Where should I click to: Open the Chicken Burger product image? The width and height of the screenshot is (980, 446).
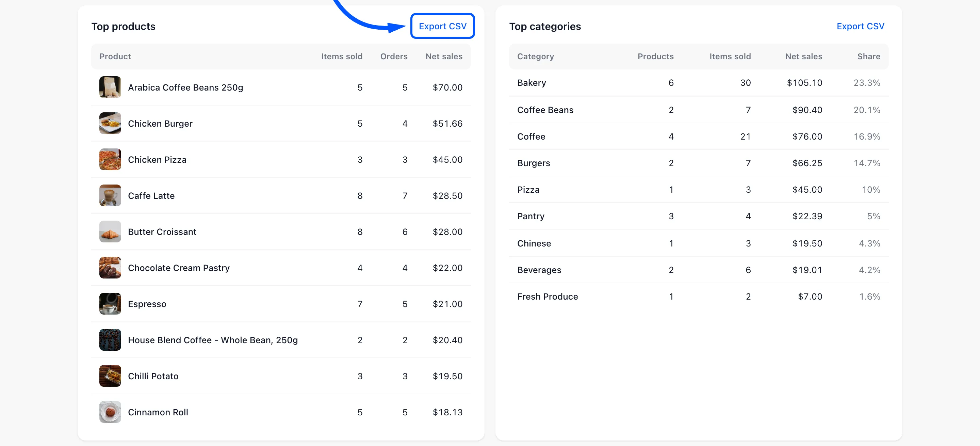tap(110, 123)
